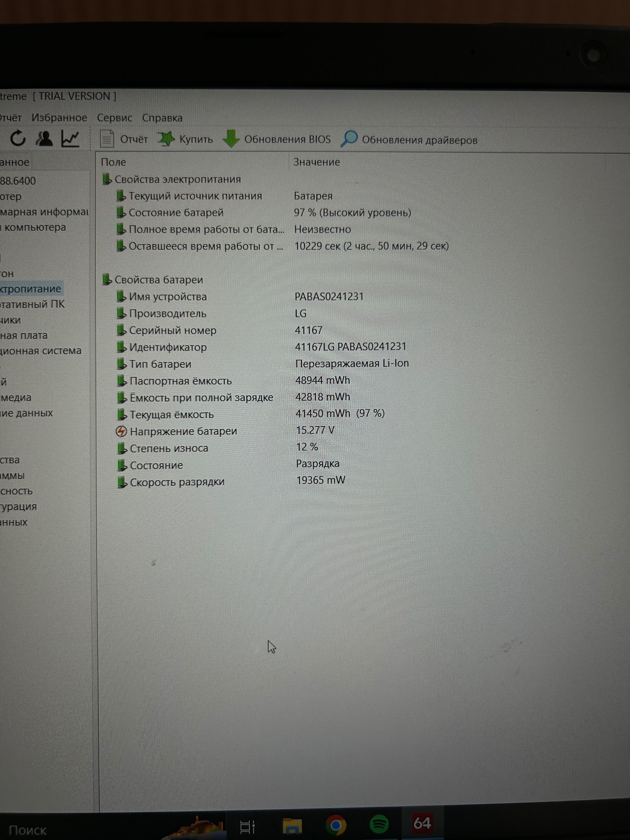Select Суммарная информация sidebar item

tap(44, 212)
